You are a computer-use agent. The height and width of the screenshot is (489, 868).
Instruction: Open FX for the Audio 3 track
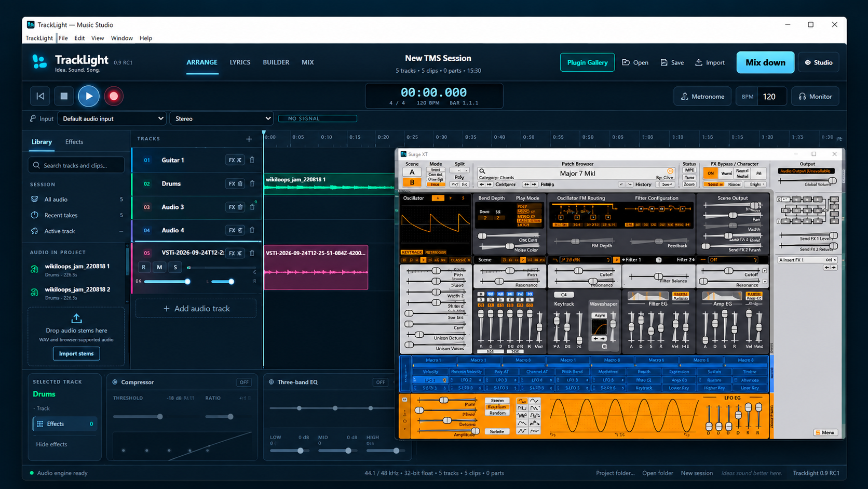click(x=235, y=207)
